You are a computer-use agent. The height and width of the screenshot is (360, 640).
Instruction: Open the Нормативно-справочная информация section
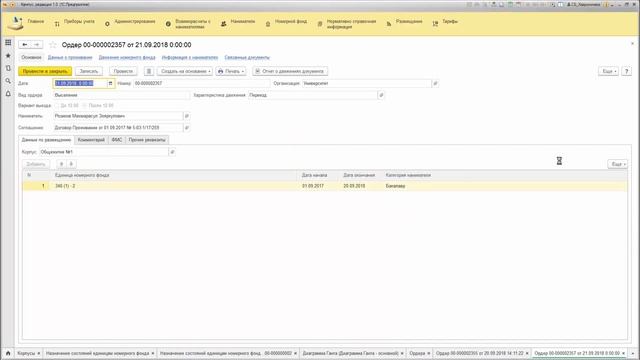(347, 24)
